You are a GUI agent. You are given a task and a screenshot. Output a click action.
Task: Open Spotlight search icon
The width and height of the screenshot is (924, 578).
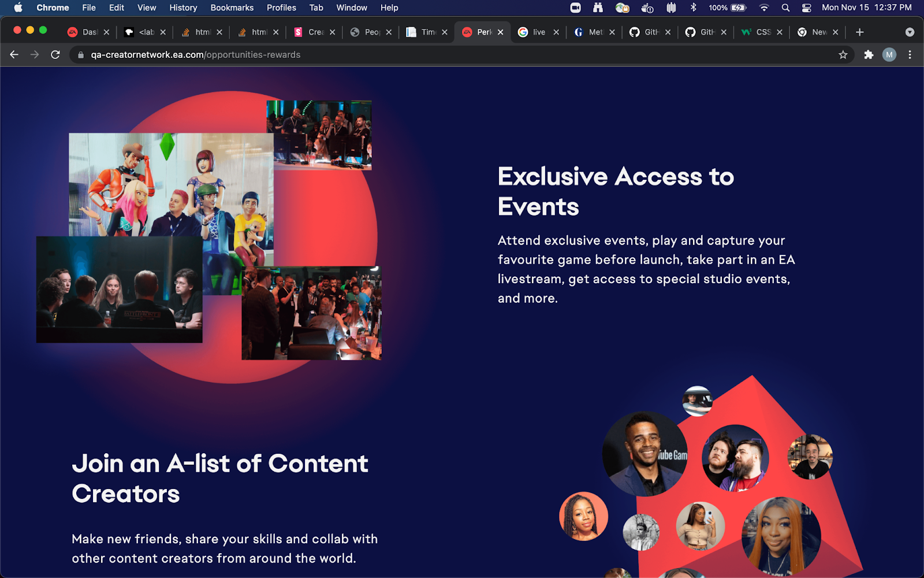[785, 8]
